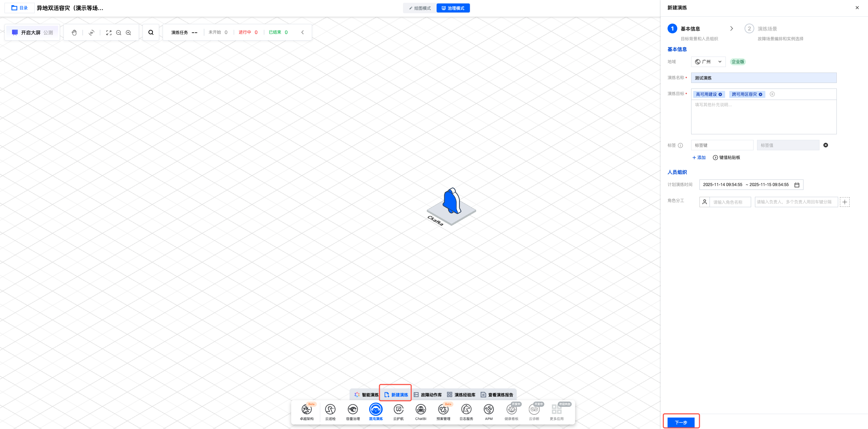The width and height of the screenshot is (868, 429).
Task: Open the canvas search magnifier button
Action: [151, 33]
